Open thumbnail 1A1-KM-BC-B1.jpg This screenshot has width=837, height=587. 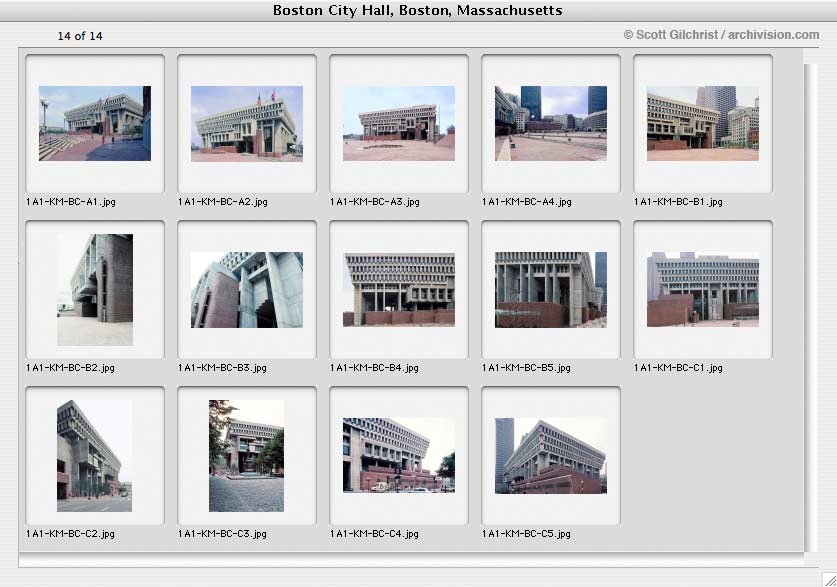tap(702, 123)
